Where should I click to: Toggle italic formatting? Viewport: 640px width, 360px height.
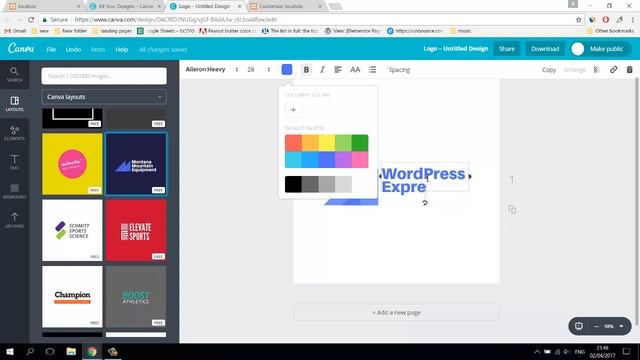click(x=322, y=70)
